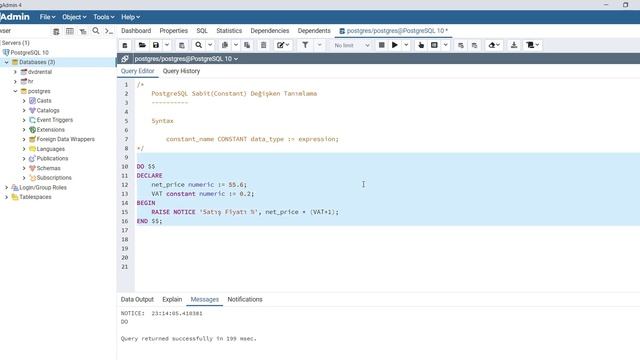Switch to the Query History tab
This screenshot has width=640, height=360.
[181, 71]
